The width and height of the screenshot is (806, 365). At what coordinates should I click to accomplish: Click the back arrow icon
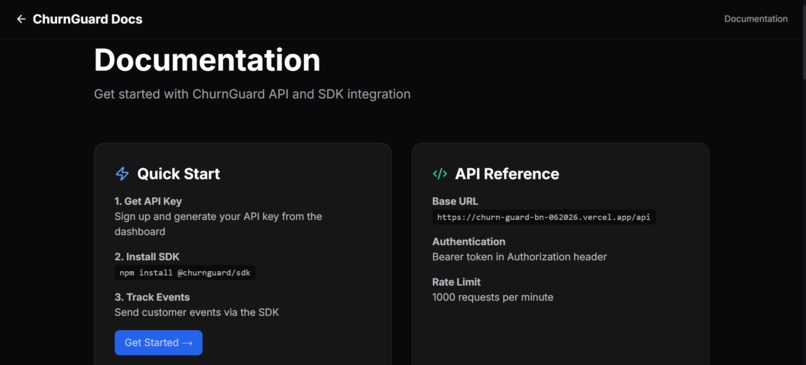pos(21,19)
